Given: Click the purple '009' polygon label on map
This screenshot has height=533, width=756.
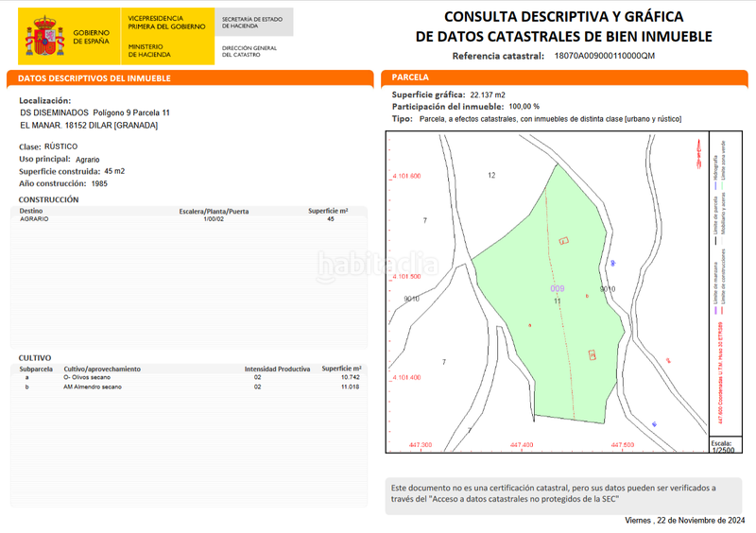Looking at the screenshot, I should [x=558, y=288].
